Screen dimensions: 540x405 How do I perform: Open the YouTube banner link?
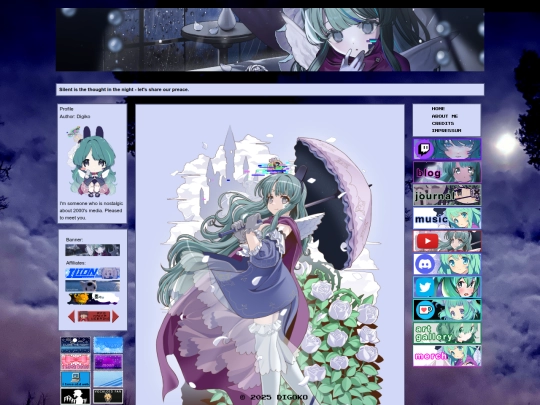pyautogui.click(x=447, y=241)
